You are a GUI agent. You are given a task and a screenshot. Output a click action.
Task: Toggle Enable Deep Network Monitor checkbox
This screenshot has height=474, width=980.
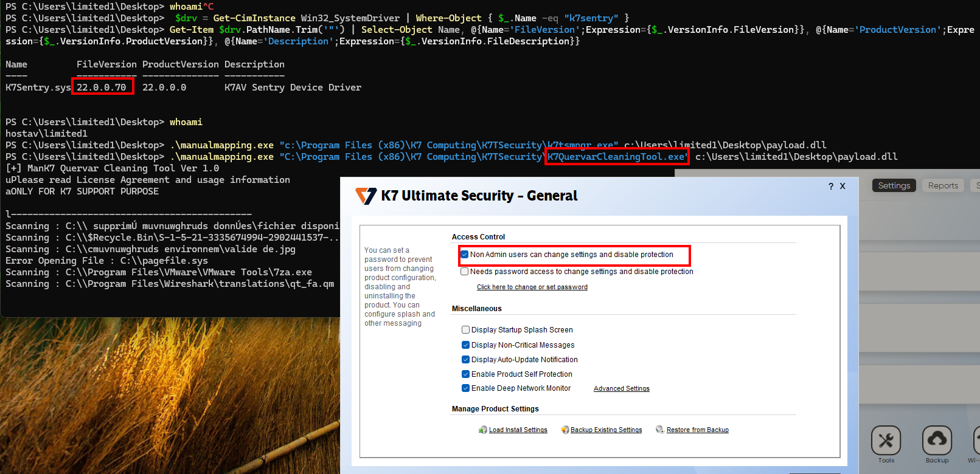pyautogui.click(x=465, y=388)
